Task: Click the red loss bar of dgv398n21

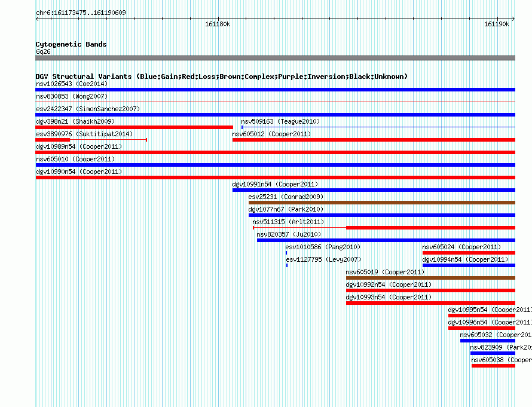Action: tap(134, 127)
